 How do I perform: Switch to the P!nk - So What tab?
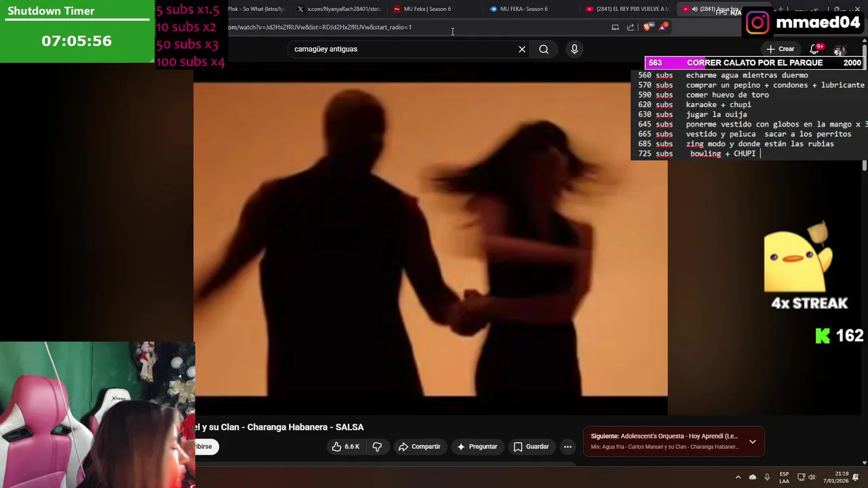(256, 9)
